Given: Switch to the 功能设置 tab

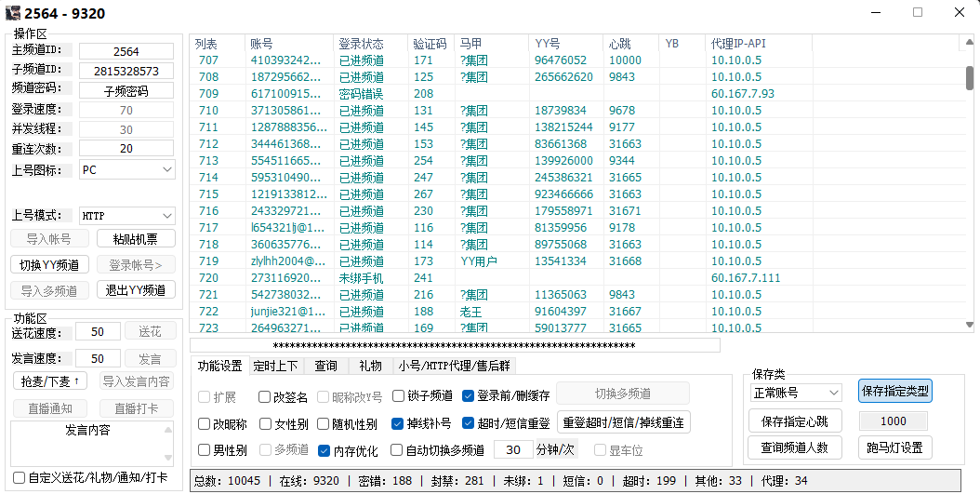Looking at the screenshot, I should (220, 366).
